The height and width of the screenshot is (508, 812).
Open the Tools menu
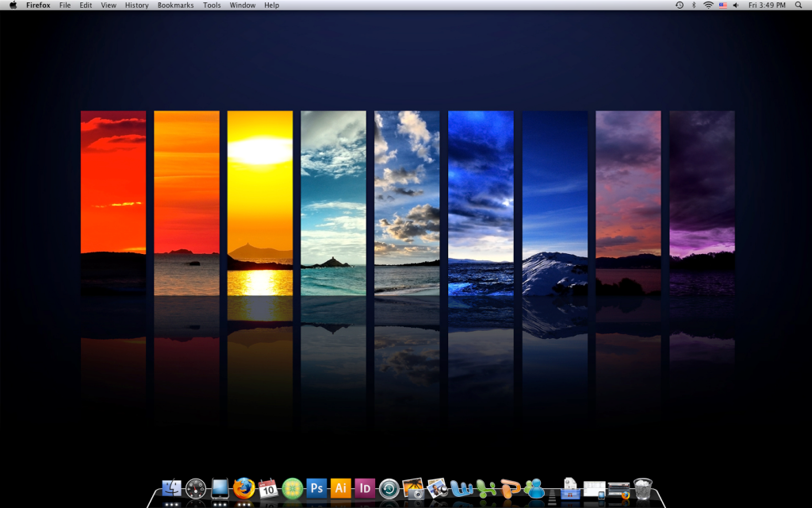pos(212,6)
